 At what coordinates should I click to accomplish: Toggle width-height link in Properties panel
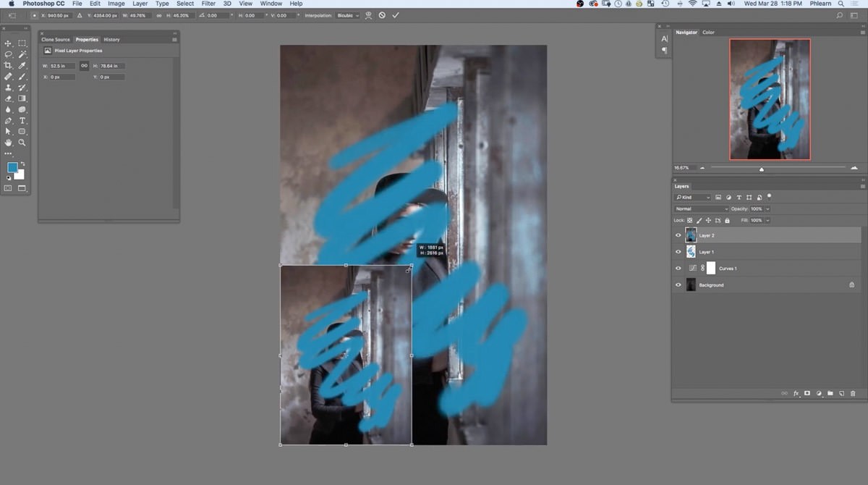84,66
